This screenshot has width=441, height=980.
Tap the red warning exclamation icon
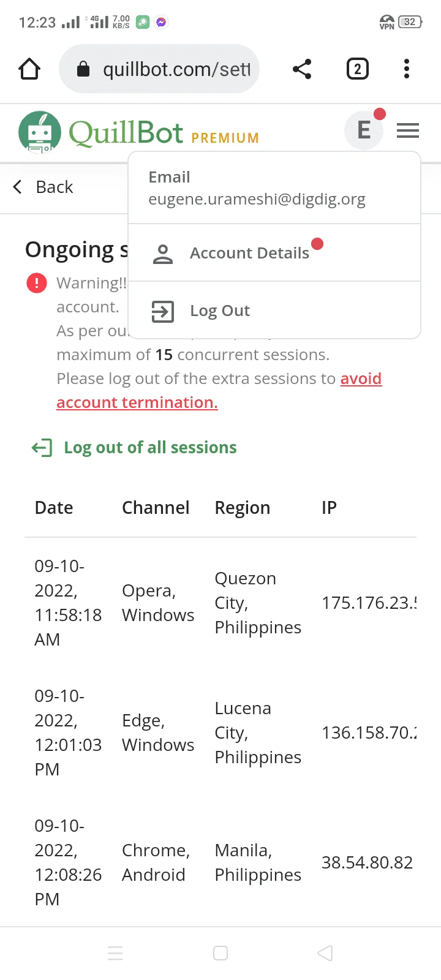37,283
